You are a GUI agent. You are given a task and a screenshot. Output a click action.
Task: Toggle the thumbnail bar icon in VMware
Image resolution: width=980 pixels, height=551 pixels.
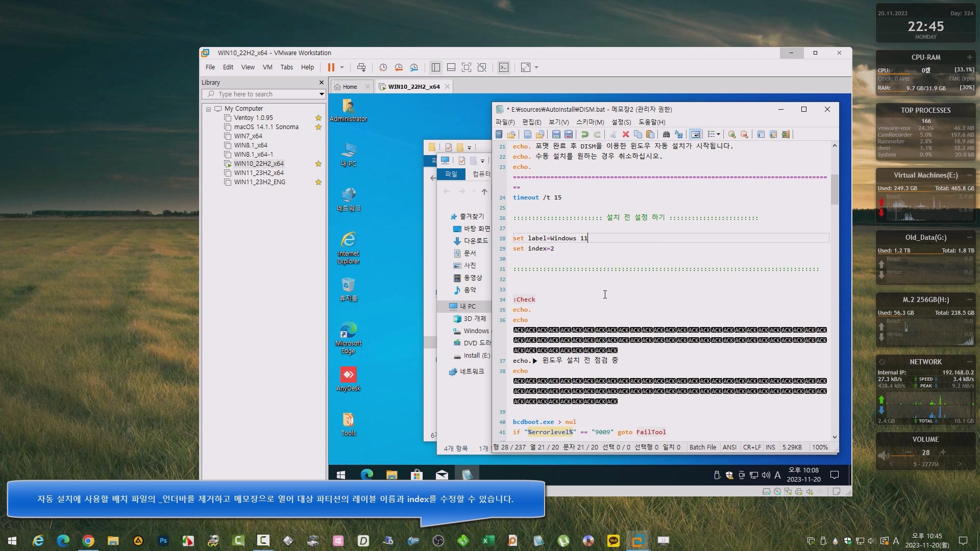tap(451, 67)
